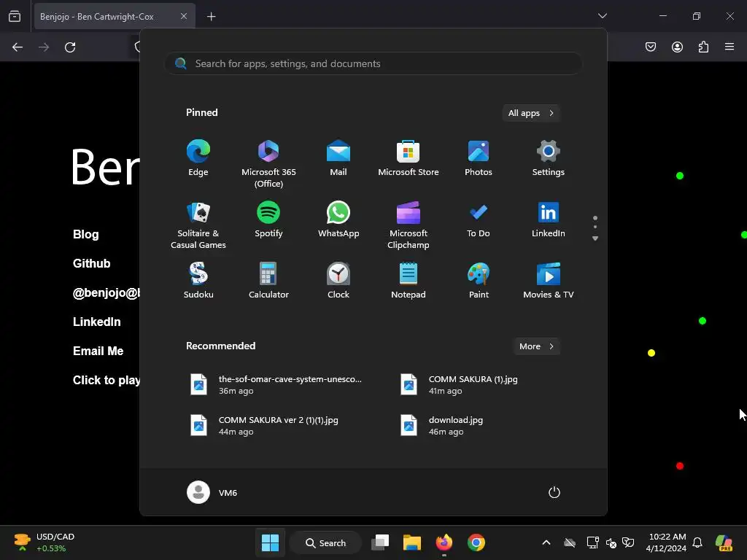Open the notification bell

coord(697,542)
